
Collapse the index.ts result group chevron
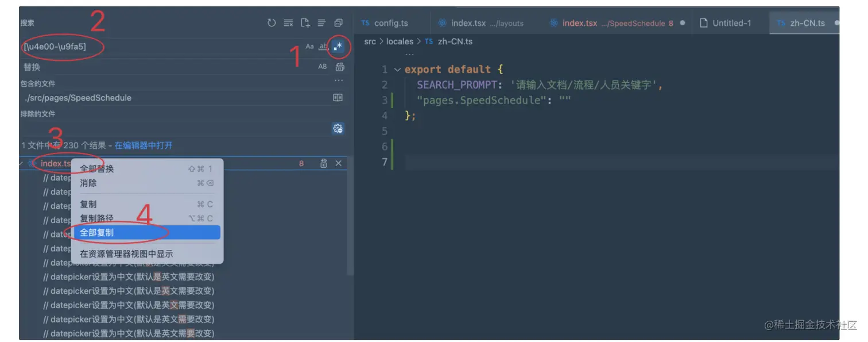click(x=22, y=164)
